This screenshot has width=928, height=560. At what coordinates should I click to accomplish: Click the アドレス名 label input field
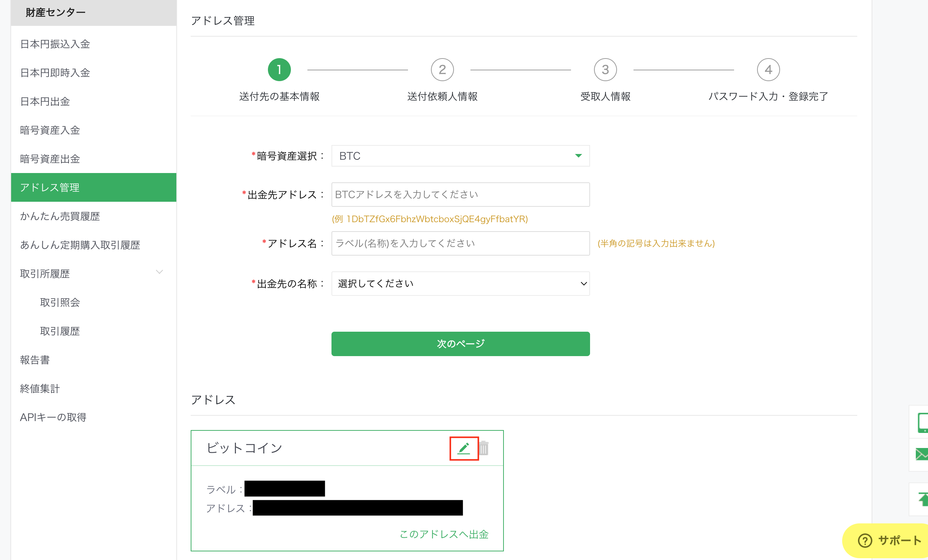(x=461, y=243)
